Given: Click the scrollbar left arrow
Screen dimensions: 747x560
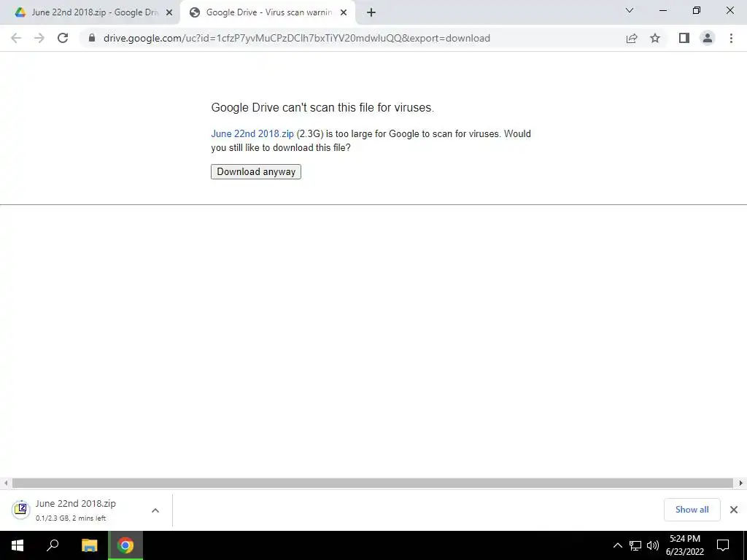Looking at the screenshot, I should click(x=6, y=483).
